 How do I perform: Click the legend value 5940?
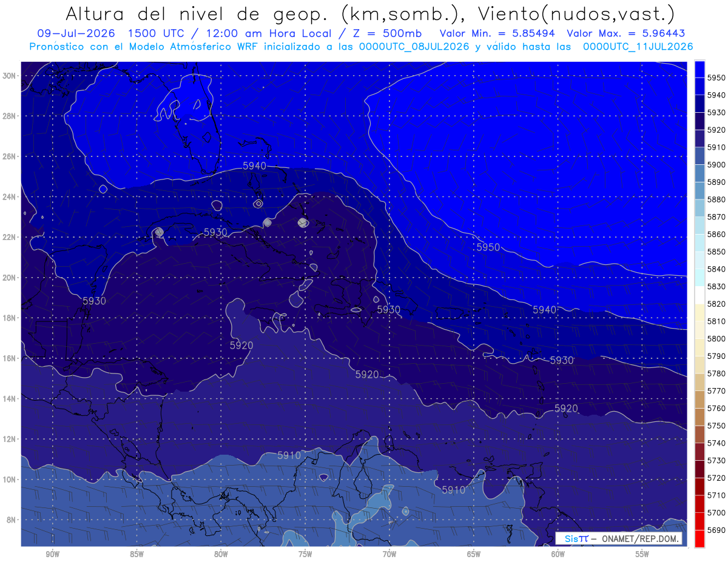[716, 95]
